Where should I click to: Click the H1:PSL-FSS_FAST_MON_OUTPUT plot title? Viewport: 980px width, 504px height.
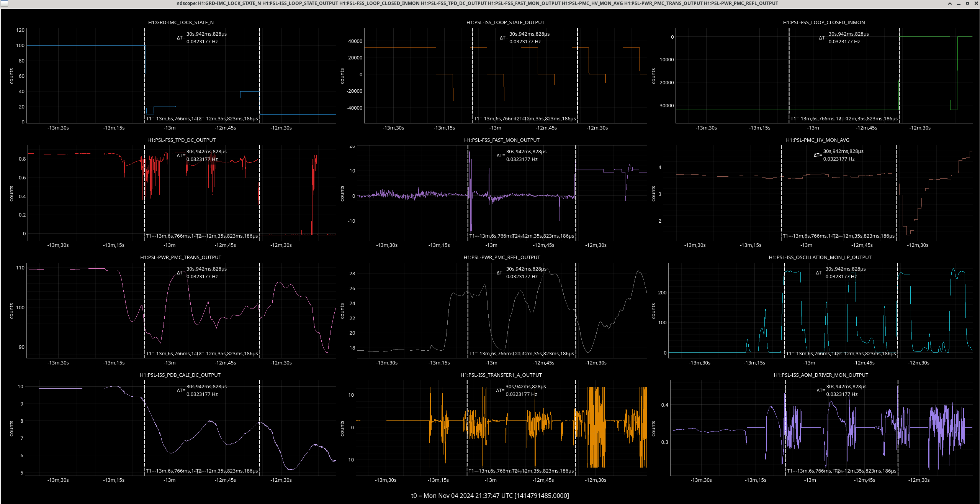(502, 140)
